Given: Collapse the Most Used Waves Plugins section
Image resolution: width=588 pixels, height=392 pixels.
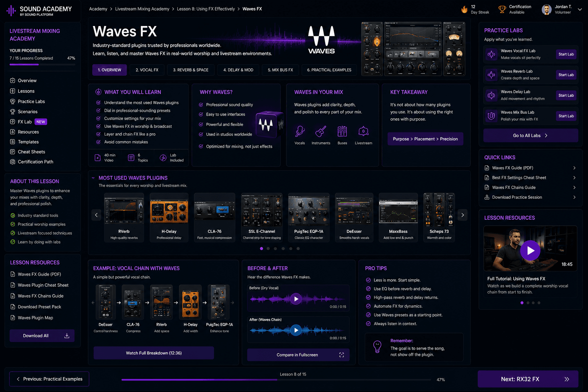Looking at the screenshot, I should click(93, 178).
